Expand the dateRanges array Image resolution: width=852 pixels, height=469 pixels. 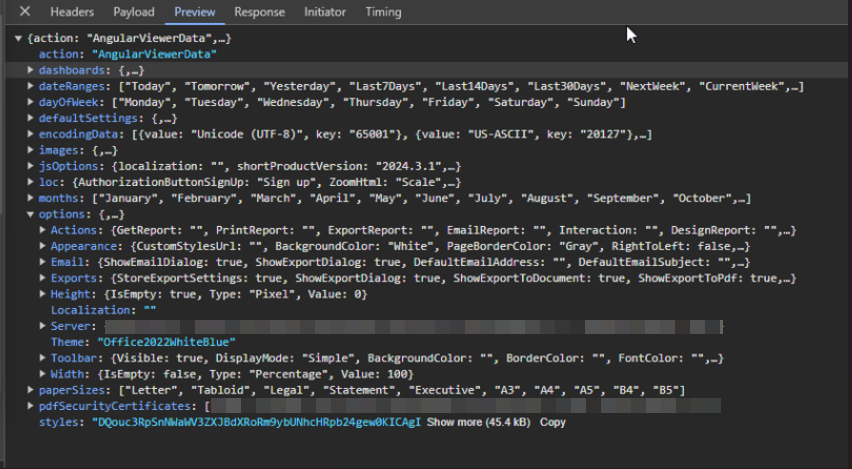click(30, 86)
